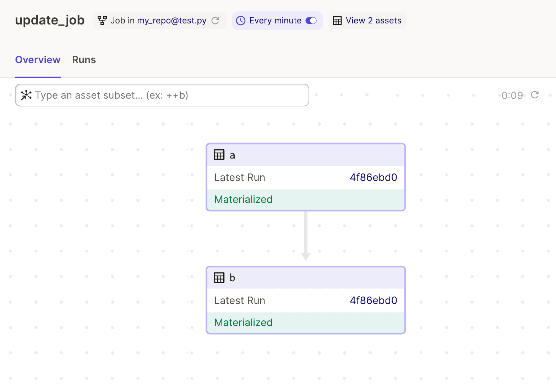Viewport: 556px width, 392px height.
Task: Open the View 2 assets button
Action: pyautogui.click(x=367, y=21)
